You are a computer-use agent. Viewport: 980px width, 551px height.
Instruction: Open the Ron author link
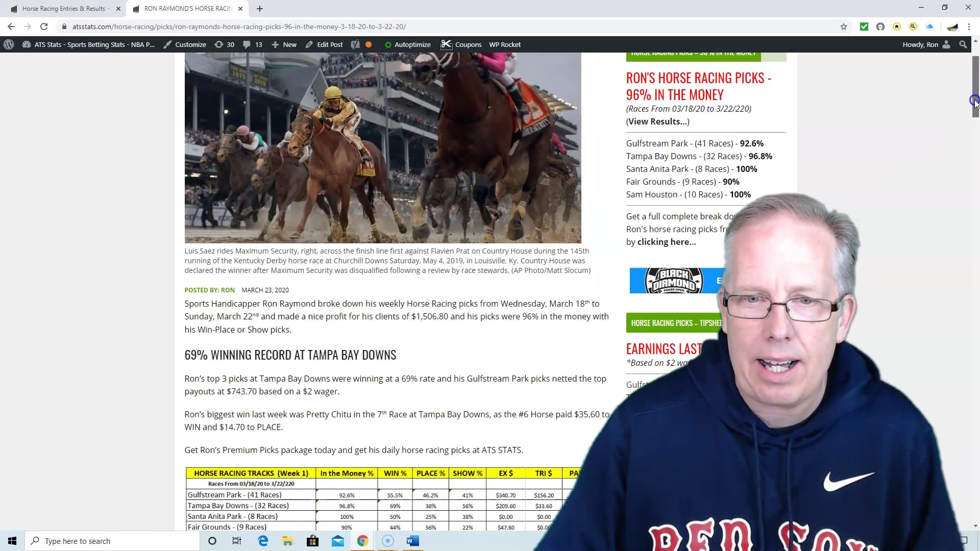(x=228, y=290)
